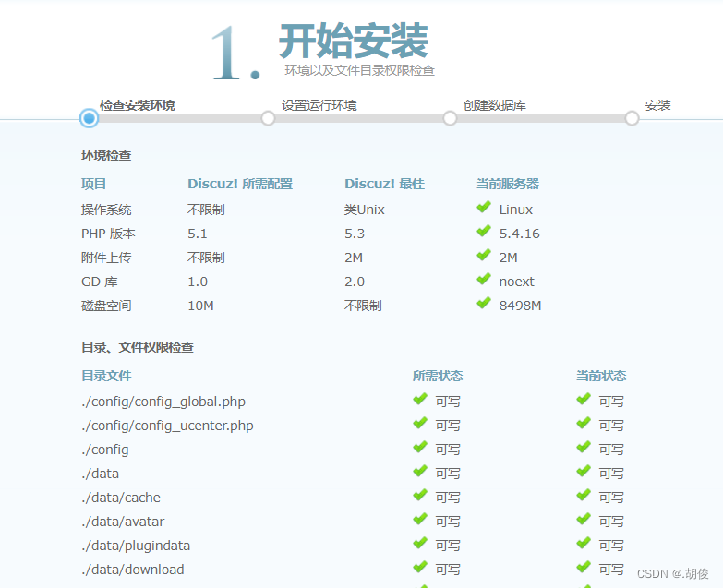Click 当前状态 checkmark for config_global.php
Screen dimensions: 723x588
pos(584,399)
